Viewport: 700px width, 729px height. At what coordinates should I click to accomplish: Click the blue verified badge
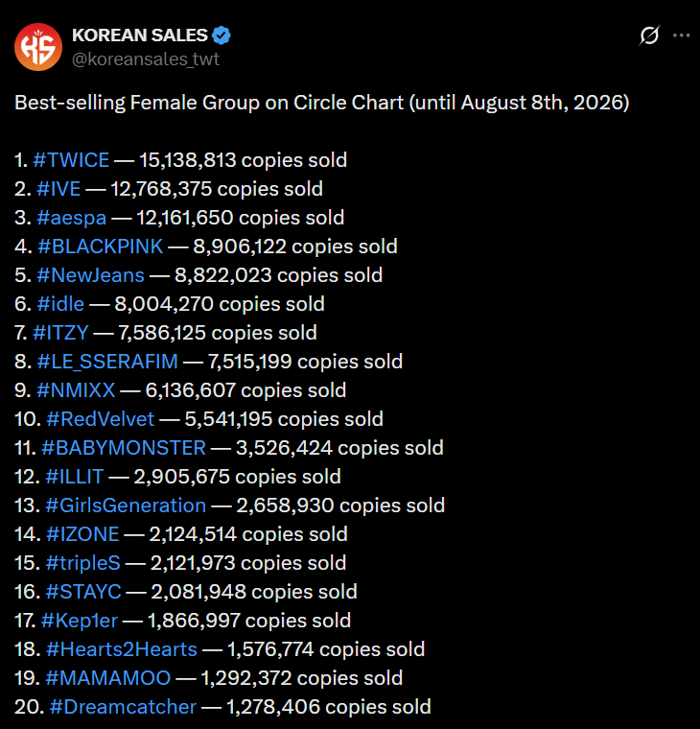(x=222, y=35)
